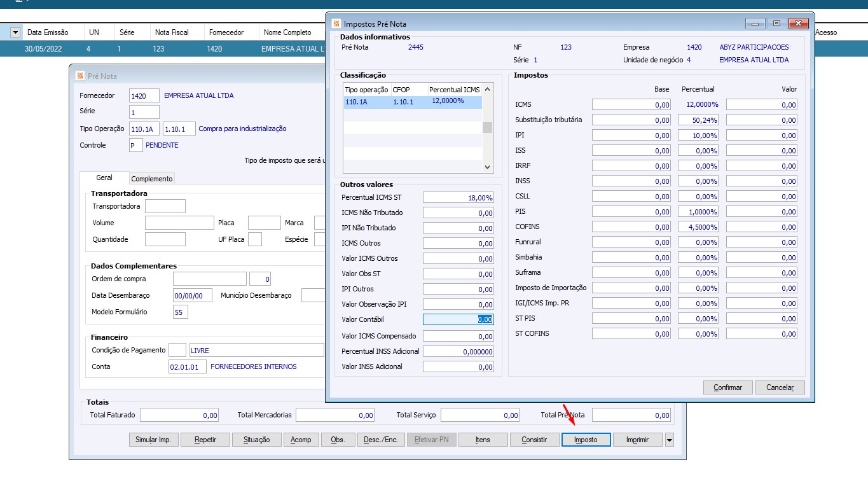868x488 pixels.
Task: Click the IPI percentual field showing 10,00%
Action: (698, 136)
